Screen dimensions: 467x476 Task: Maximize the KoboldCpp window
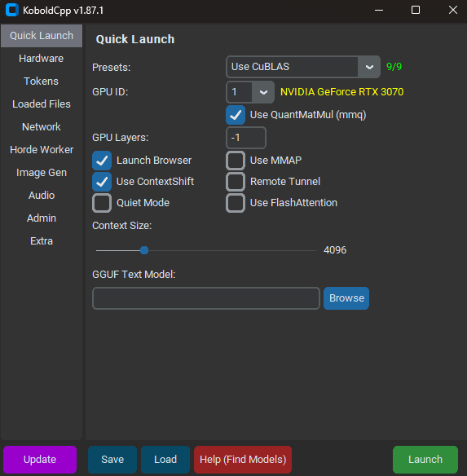pyautogui.click(x=416, y=10)
